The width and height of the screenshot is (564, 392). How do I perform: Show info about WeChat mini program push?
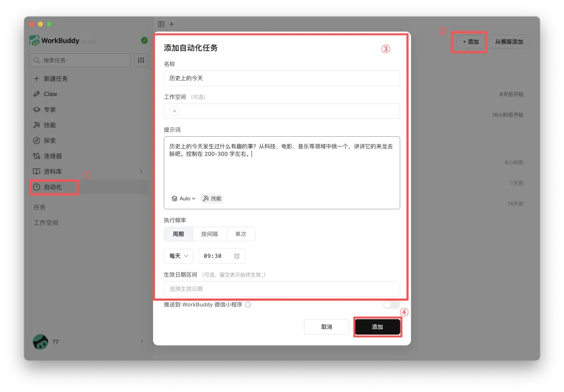pyautogui.click(x=248, y=305)
